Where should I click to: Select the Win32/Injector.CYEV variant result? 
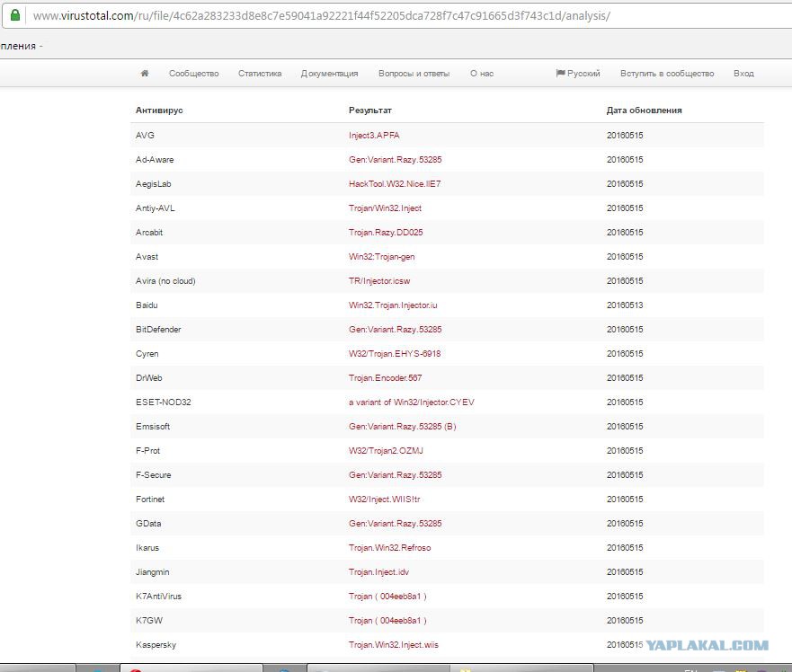pos(412,402)
